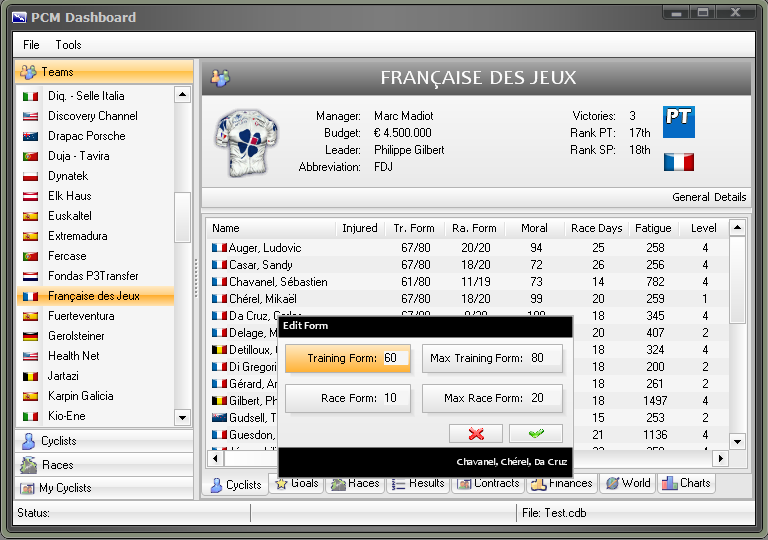Confirm Edit Form with green checkmark

pos(536,434)
